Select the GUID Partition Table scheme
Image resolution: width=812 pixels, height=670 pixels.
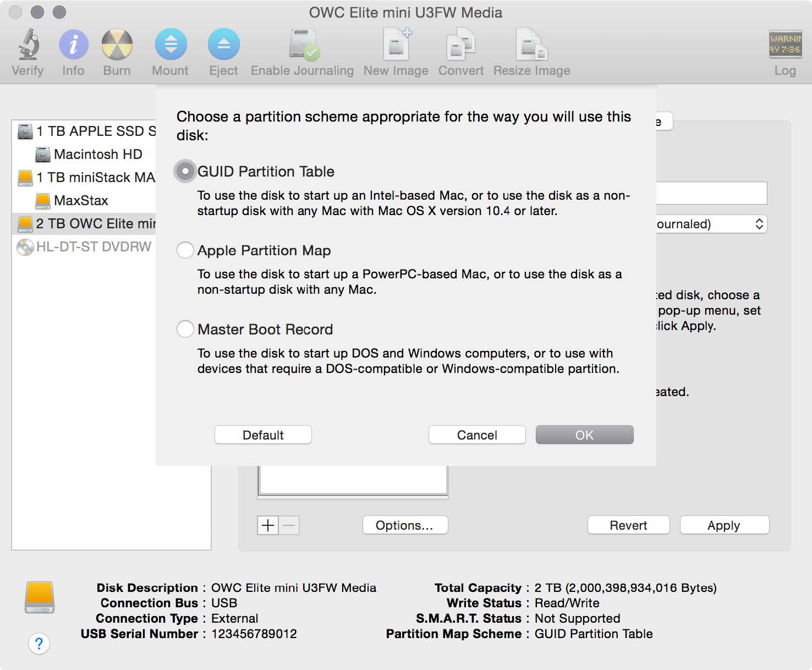pos(185,171)
